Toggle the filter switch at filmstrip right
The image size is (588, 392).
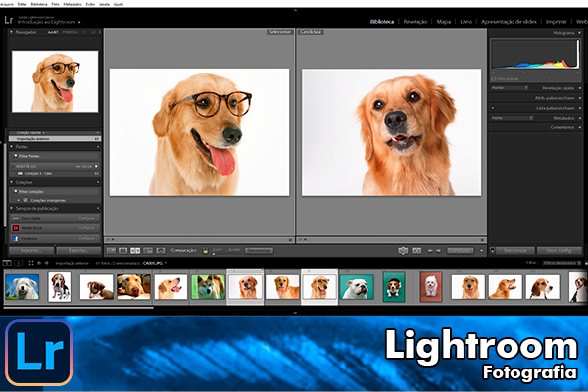pyautogui.click(x=585, y=263)
